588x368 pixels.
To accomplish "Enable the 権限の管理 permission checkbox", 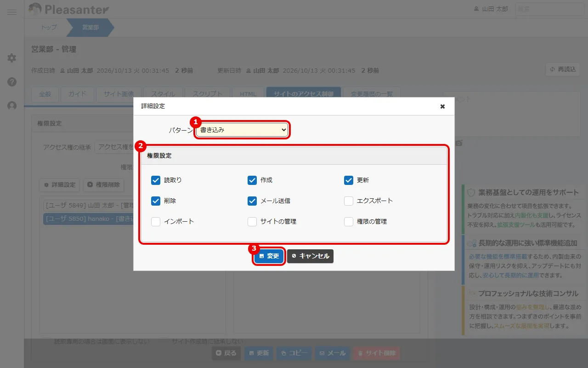I will 349,222.
